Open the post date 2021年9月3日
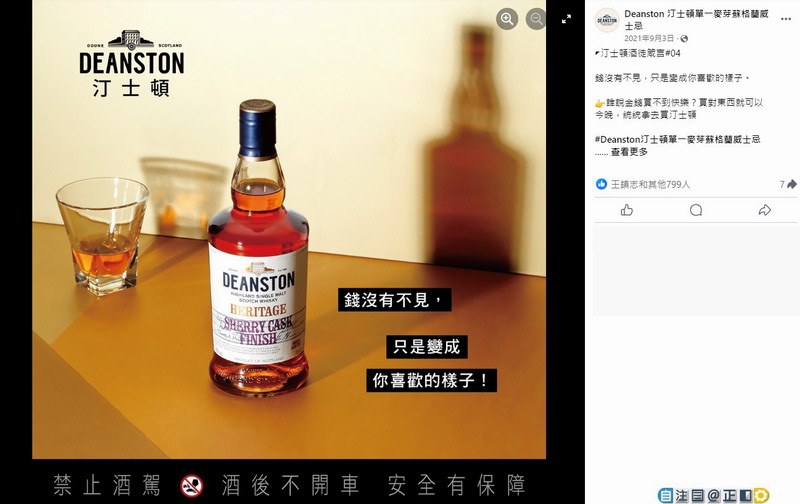800x504 pixels. coord(649,39)
